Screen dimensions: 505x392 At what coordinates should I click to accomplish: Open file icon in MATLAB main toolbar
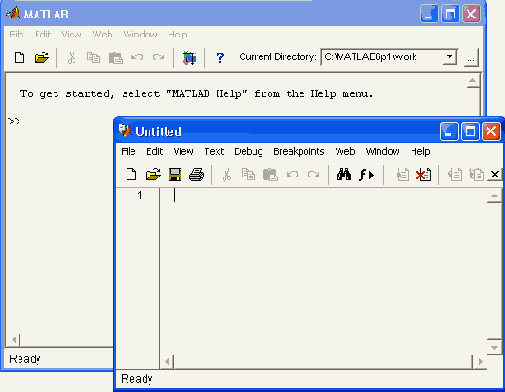[42, 57]
